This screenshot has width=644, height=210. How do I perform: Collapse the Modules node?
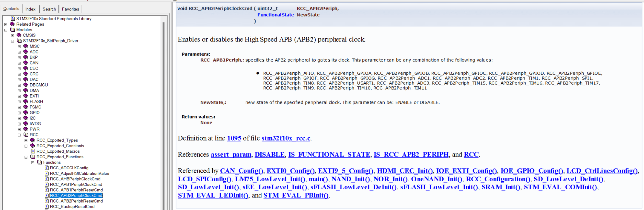6,30
